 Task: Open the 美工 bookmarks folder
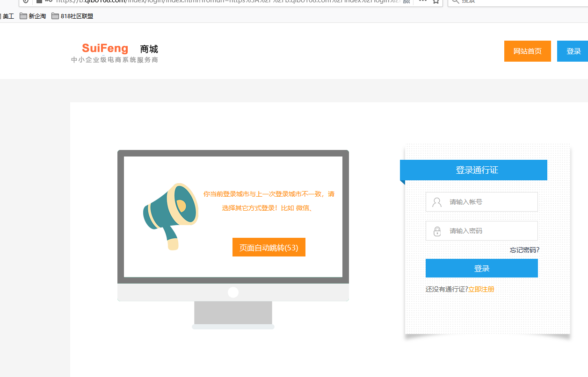[x=8, y=16]
